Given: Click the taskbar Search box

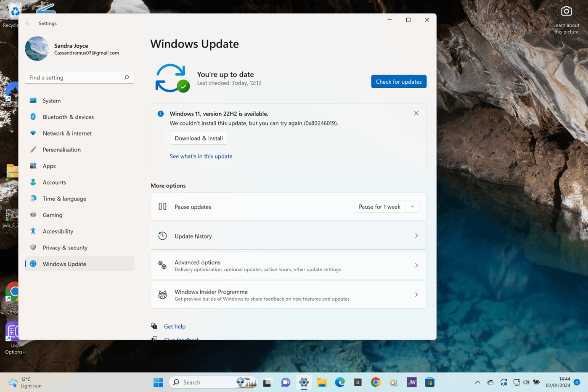Looking at the screenshot, I should pos(213,382).
